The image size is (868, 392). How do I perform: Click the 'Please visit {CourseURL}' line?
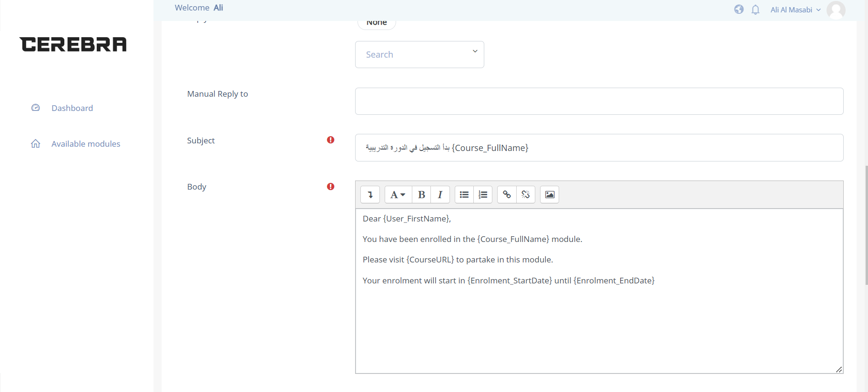[x=458, y=260]
